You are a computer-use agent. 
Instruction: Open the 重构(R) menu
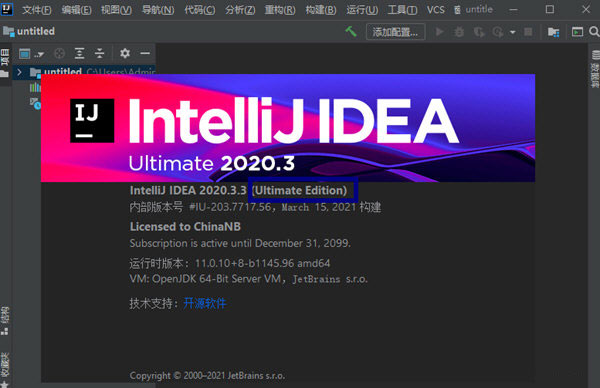pyautogui.click(x=280, y=10)
